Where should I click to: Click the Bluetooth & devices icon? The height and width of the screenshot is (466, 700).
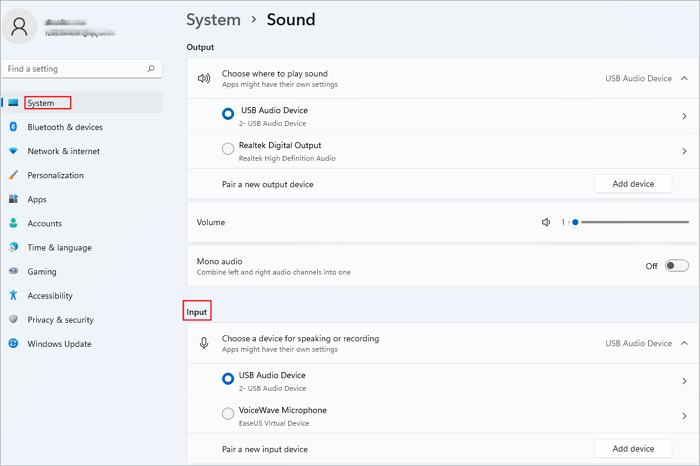coord(13,127)
